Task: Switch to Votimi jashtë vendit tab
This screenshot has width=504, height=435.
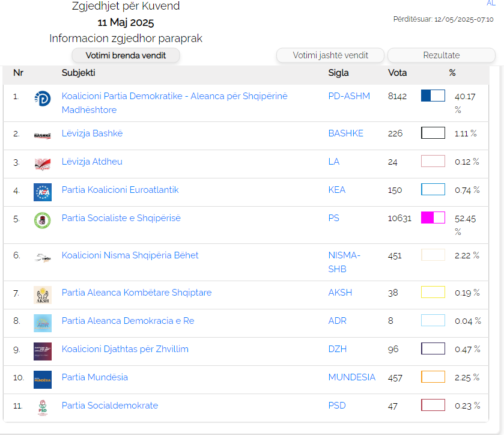Action: 330,55
